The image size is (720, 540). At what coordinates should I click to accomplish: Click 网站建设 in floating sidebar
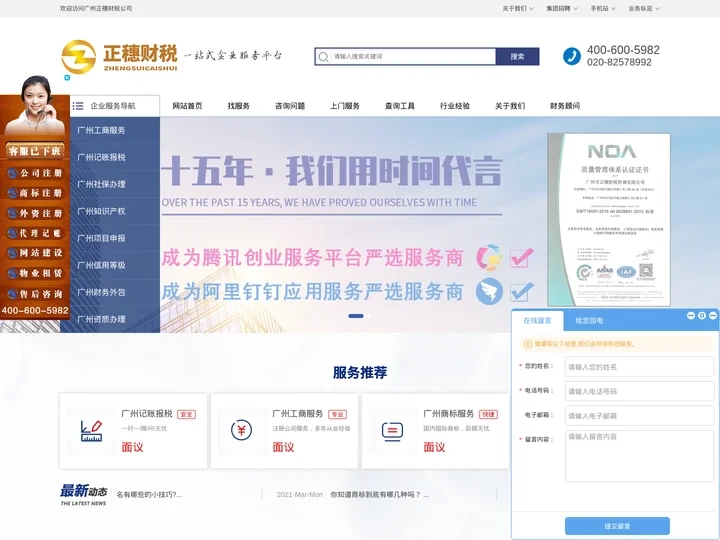(x=35, y=253)
